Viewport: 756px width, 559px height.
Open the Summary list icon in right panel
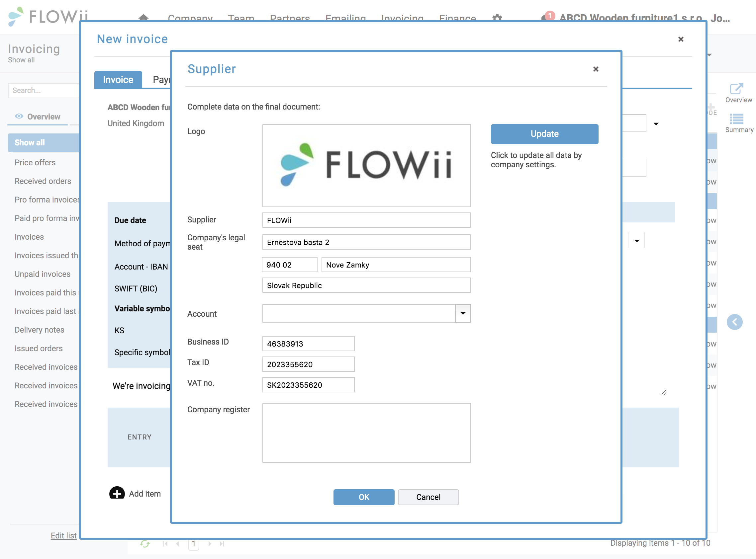click(x=737, y=119)
